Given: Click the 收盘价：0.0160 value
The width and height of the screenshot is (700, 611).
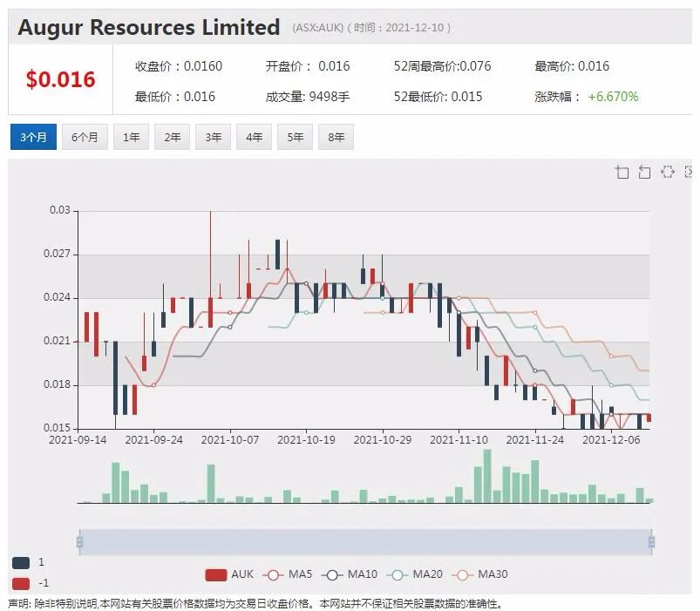Looking at the screenshot, I should pos(179,66).
